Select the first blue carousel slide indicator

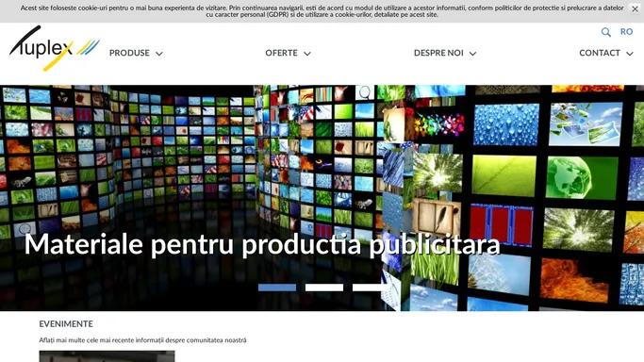point(277,288)
